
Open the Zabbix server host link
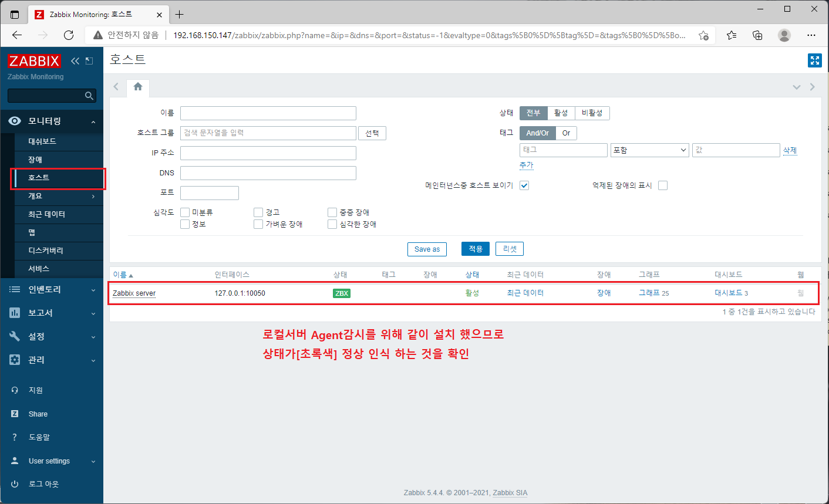(x=134, y=293)
